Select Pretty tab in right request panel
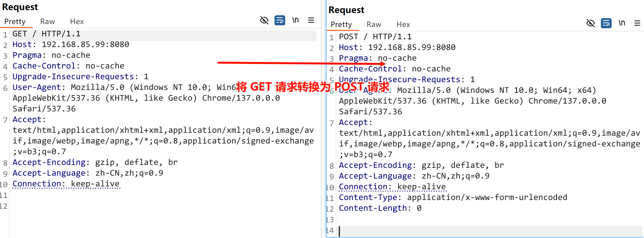Image resolution: width=644 pixels, height=238 pixels. click(x=341, y=24)
